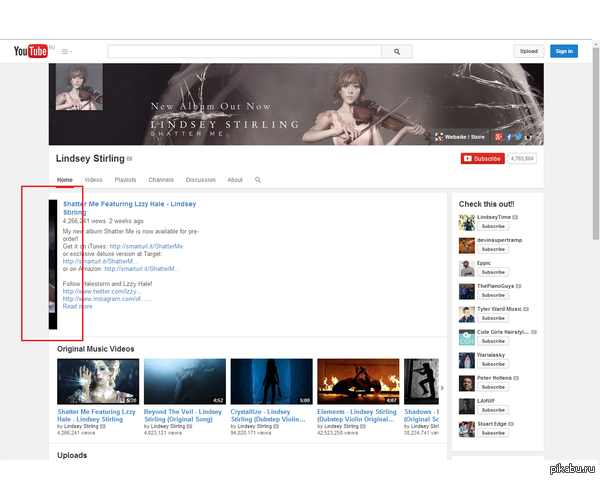The height and width of the screenshot is (480, 600).
Task: Subscribe to LAHWF
Action: (x=493, y=410)
